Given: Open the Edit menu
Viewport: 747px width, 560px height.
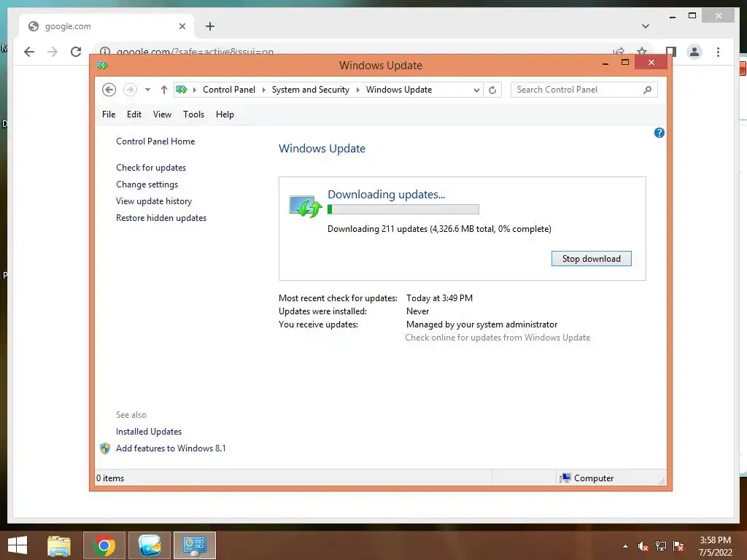Looking at the screenshot, I should click(x=134, y=114).
